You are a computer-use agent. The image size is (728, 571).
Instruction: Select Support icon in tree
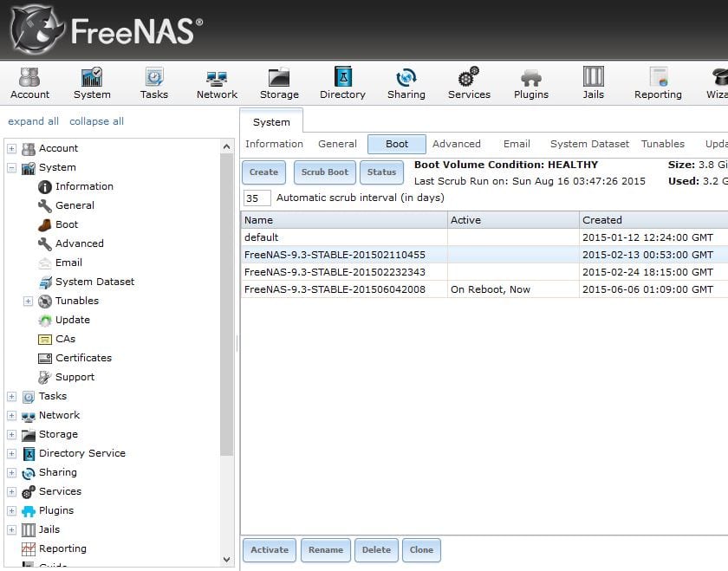pyautogui.click(x=44, y=378)
